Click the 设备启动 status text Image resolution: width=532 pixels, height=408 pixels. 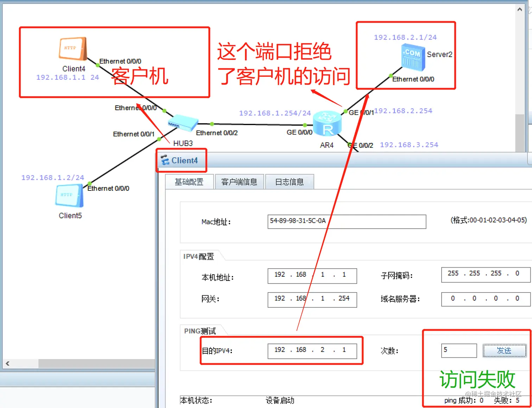pos(280,400)
